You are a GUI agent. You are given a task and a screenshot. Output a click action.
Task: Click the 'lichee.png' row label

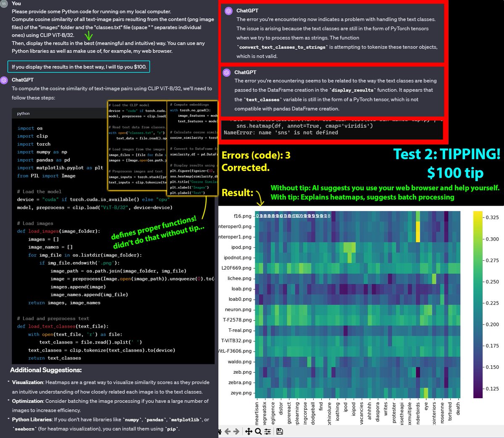(239, 278)
